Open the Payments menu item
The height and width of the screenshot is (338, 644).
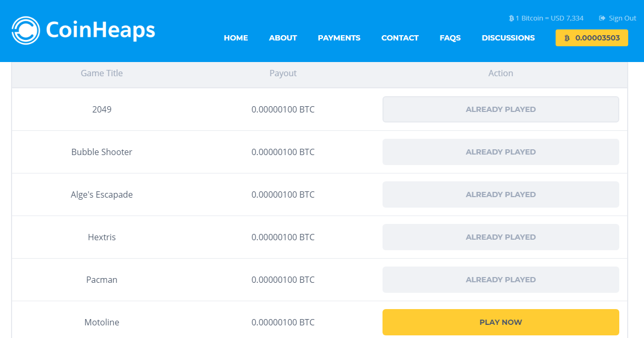tap(339, 38)
